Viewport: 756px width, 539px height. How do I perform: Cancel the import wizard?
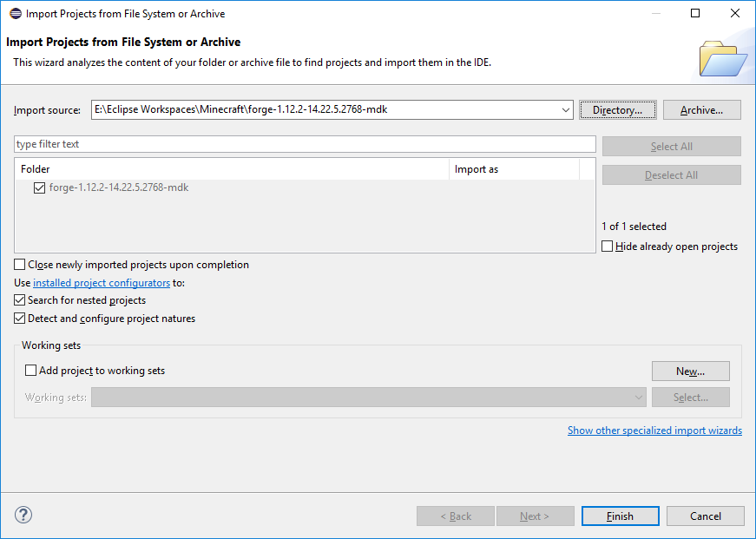(x=706, y=516)
